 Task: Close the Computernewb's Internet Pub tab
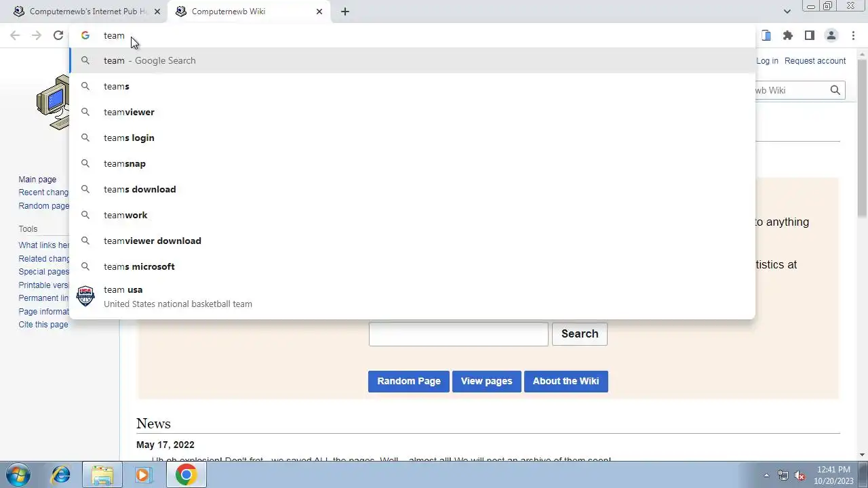[157, 12]
